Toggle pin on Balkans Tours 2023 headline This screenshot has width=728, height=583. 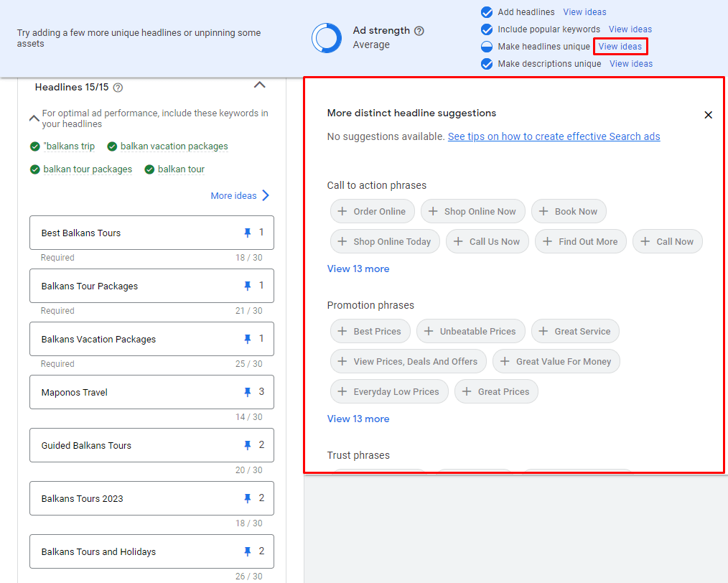point(248,498)
